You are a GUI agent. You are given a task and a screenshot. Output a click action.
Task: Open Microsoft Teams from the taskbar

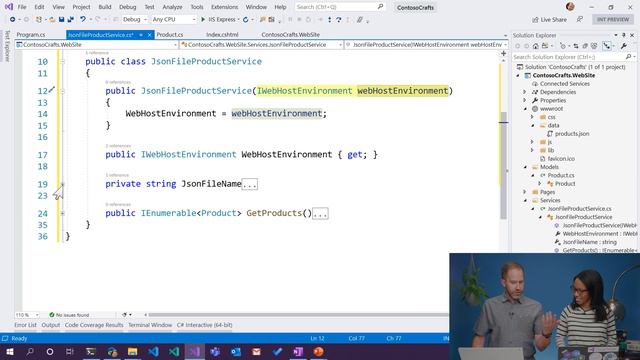point(215,351)
